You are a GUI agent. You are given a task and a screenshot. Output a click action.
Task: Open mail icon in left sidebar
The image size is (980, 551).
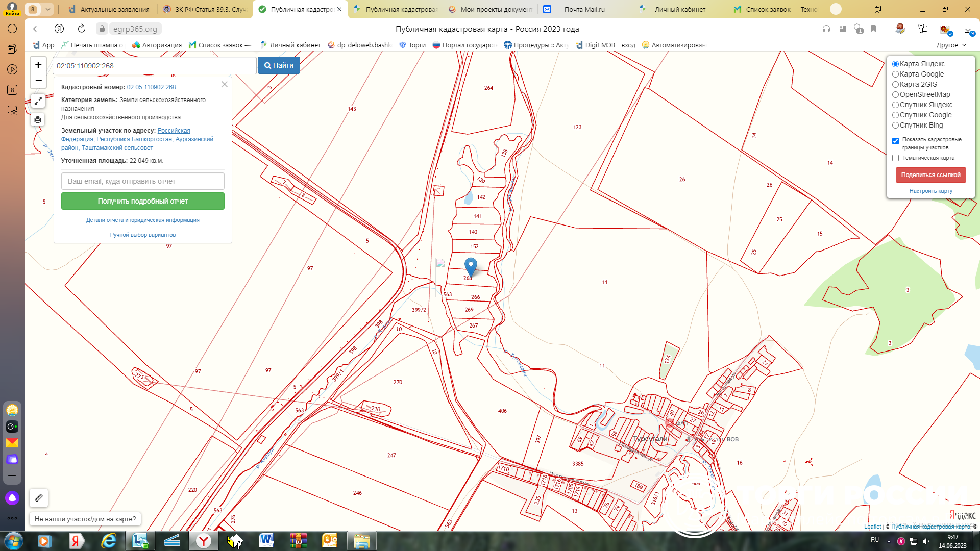pyautogui.click(x=12, y=443)
